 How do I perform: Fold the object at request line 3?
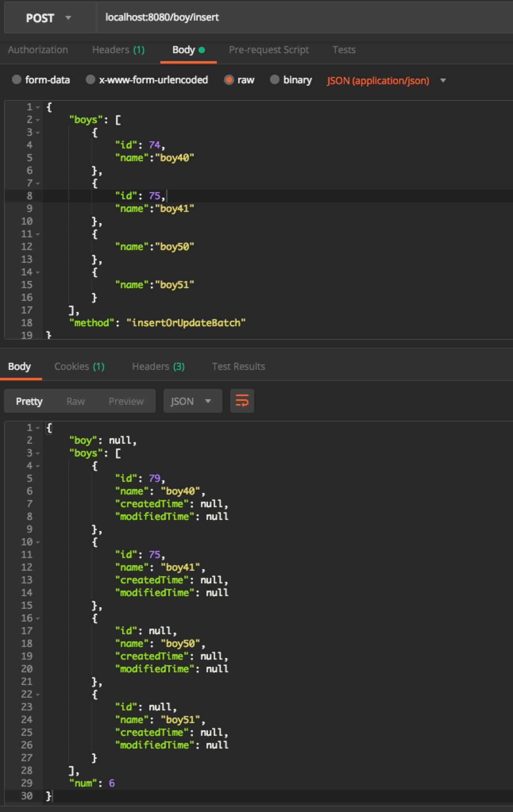pos(38,133)
